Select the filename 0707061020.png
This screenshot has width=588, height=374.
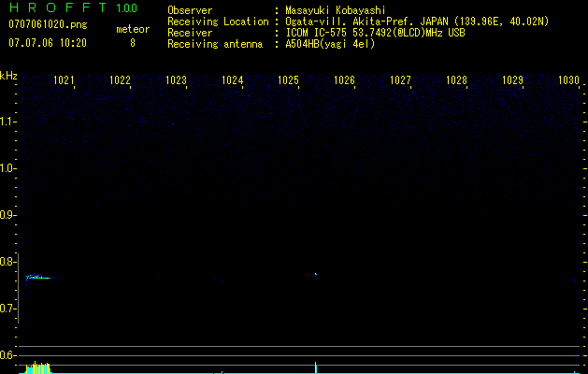[x=48, y=25]
